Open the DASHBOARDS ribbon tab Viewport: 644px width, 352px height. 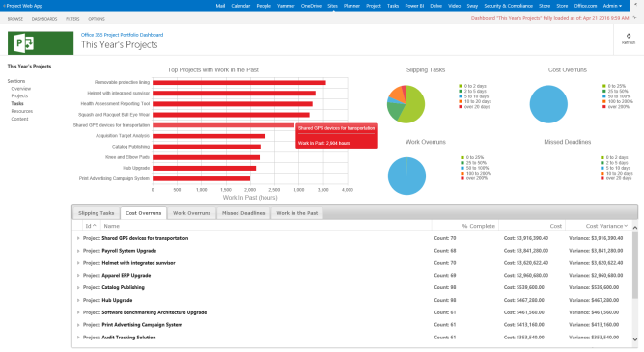[x=44, y=19]
